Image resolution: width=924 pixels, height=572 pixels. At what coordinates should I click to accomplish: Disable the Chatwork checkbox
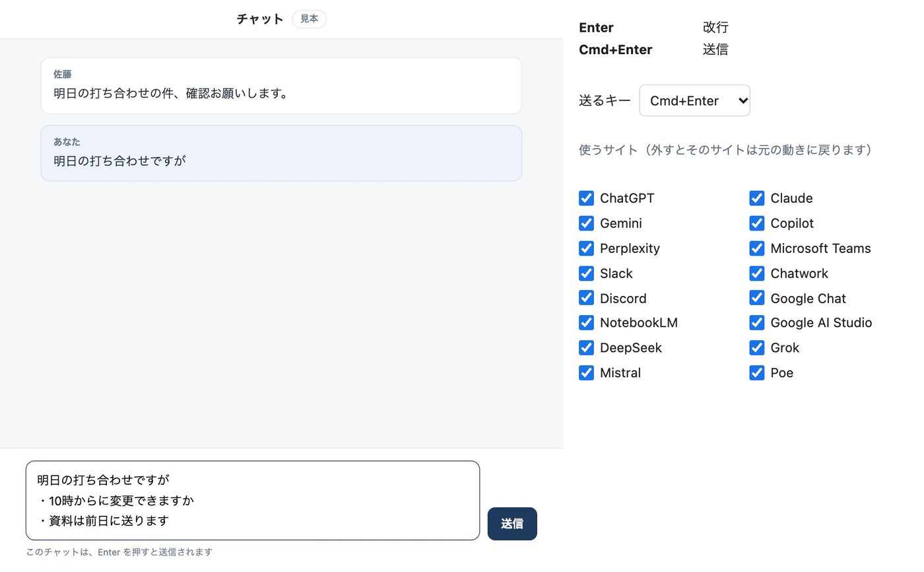[757, 273]
